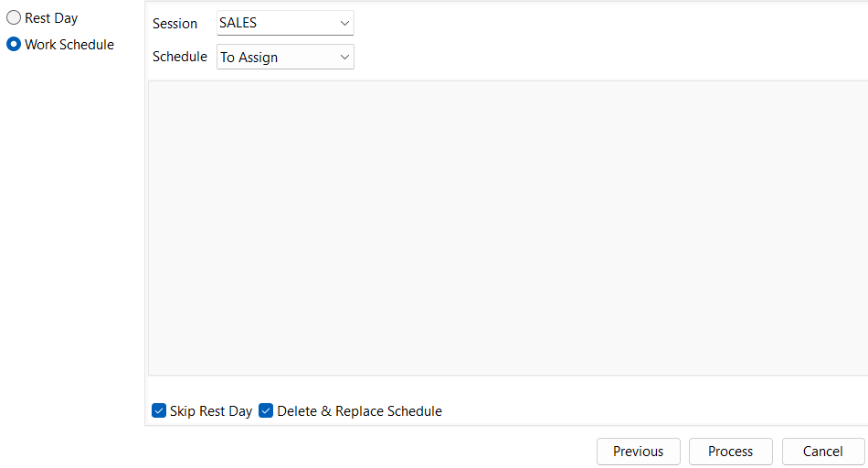
Task: Choose the Work Schedule radio option
Action: (14, 44)
